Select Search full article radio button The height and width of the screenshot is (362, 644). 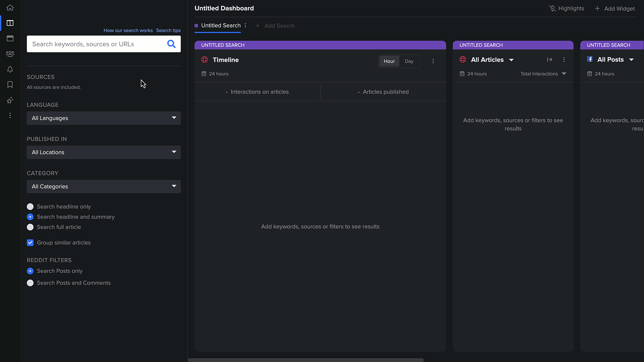30,227
